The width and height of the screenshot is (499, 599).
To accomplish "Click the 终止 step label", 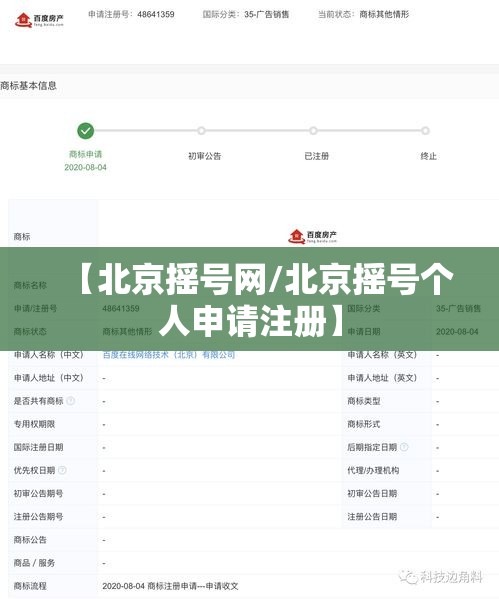I will click(429, 156).
